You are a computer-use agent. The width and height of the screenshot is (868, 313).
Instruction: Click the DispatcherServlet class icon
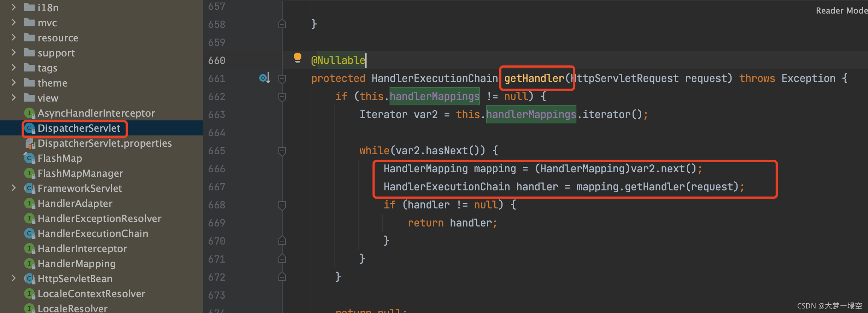(29, 128)
